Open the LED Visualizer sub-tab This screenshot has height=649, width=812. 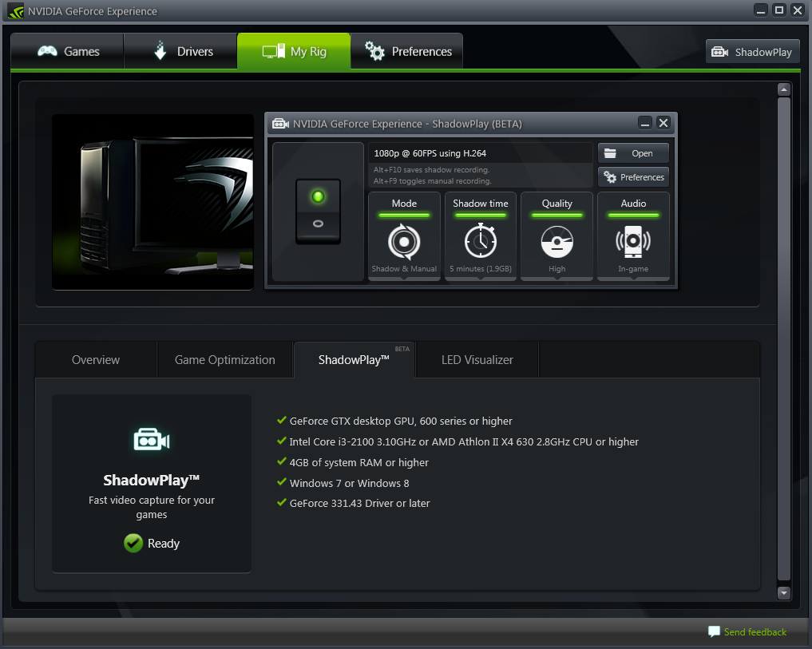(477, 360)
